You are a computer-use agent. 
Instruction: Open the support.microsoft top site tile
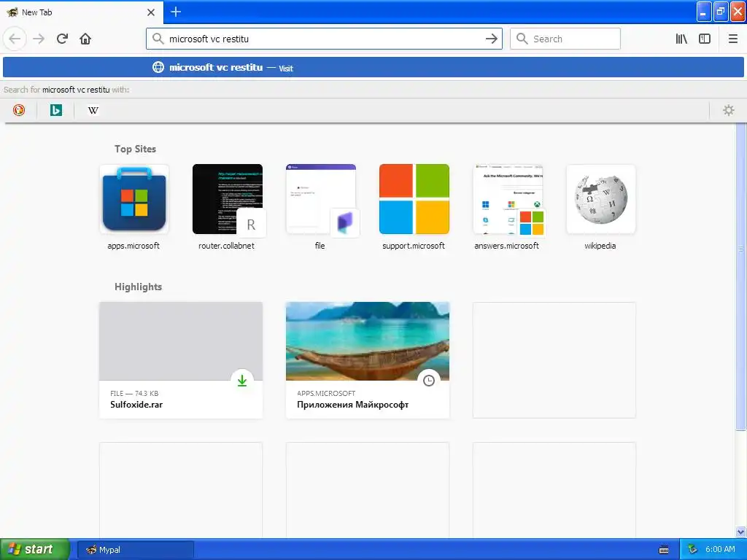click(414, 206)
